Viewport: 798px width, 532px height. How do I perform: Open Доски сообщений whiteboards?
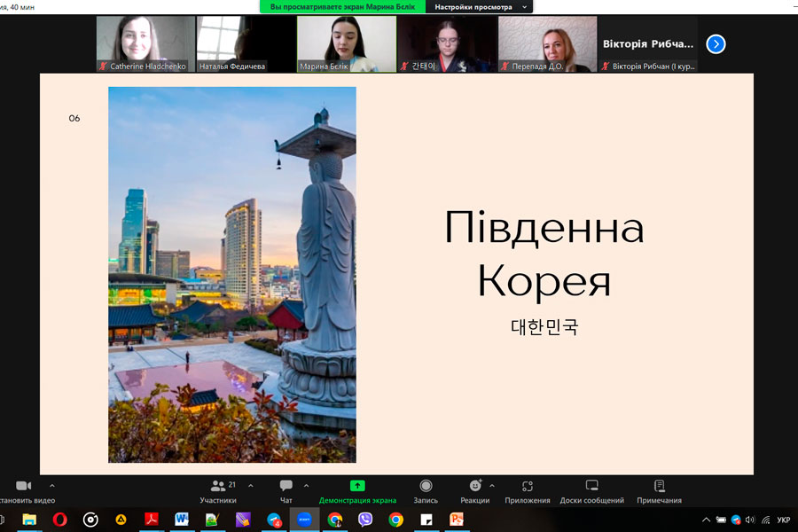pyautogui.click(x=591, y=491)
